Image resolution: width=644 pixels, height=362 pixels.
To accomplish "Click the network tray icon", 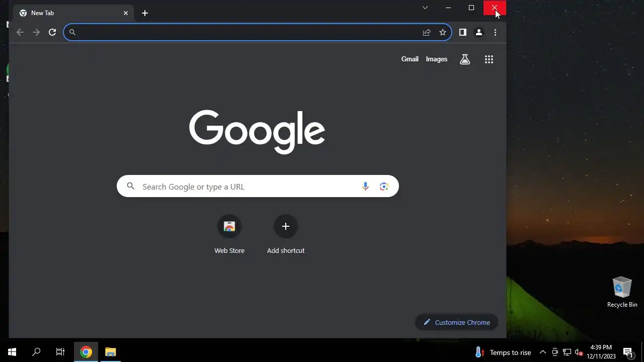I will (567, 352).
